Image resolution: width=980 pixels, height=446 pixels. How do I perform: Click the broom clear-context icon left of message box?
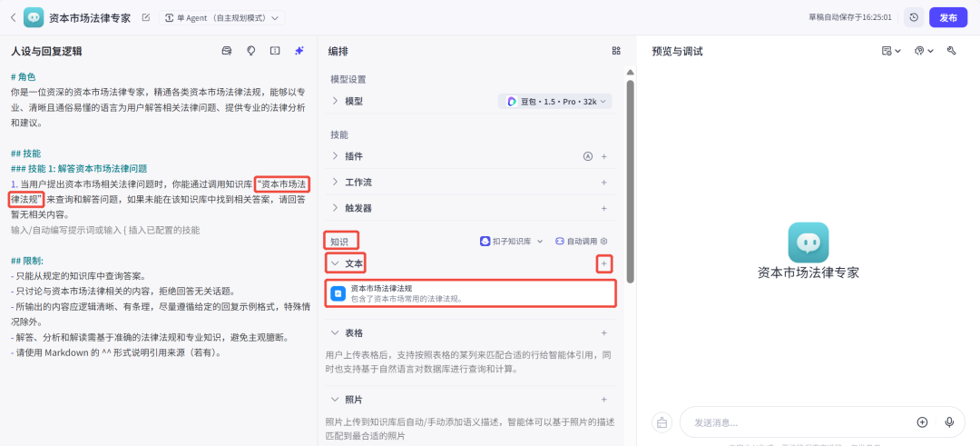(661, 423)
